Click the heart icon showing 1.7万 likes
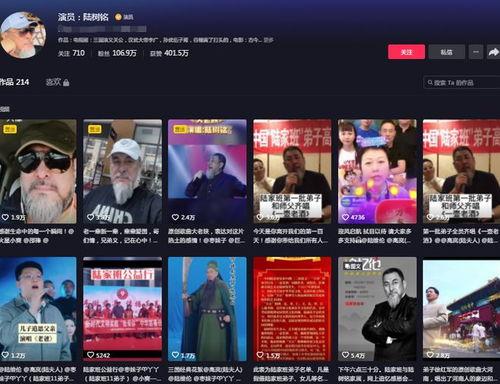500x384 pixels. pos(175,355)
